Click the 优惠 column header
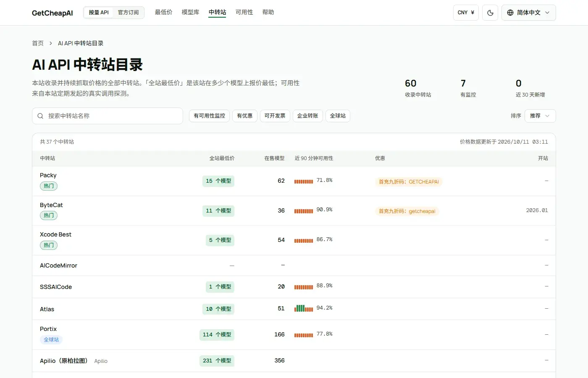588x378 pixels. 380,158
